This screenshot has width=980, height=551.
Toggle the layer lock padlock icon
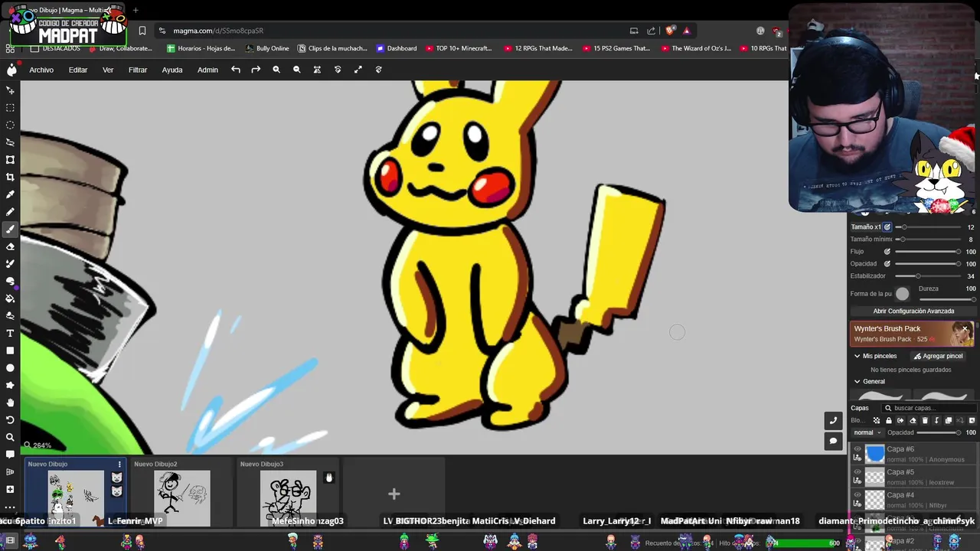coord(889,420)
